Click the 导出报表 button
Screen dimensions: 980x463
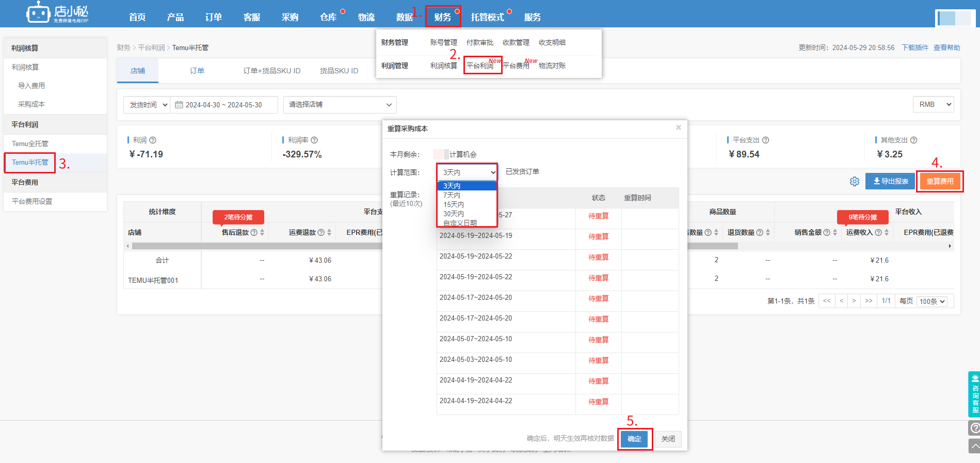(890, 181)
